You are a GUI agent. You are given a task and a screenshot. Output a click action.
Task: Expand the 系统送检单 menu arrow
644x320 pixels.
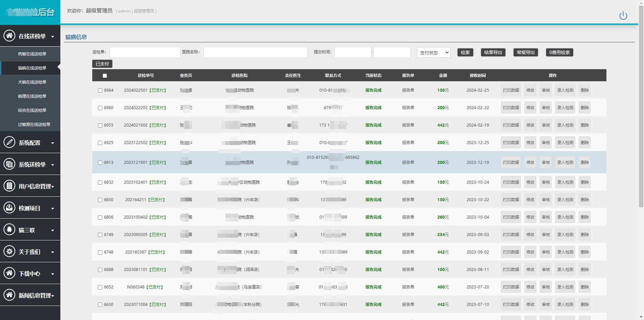pyautogui.click(x=53, y=165)
